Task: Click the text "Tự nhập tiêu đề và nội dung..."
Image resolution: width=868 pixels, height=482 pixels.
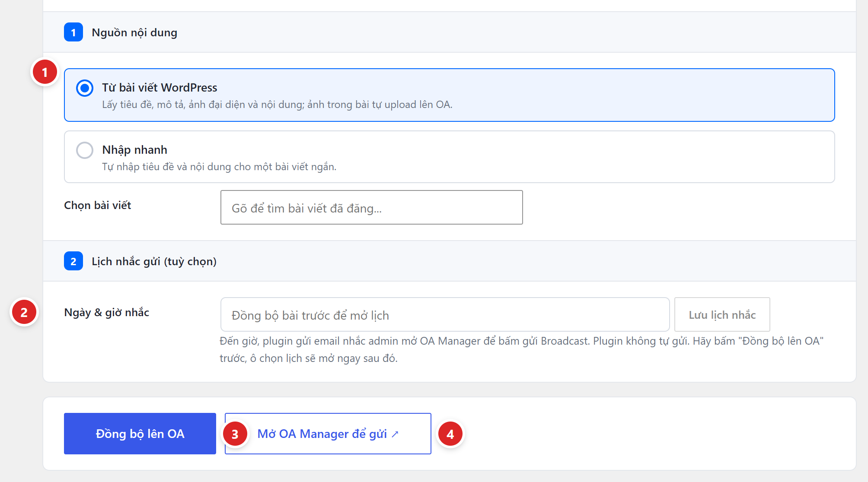Action: (219, 167)
